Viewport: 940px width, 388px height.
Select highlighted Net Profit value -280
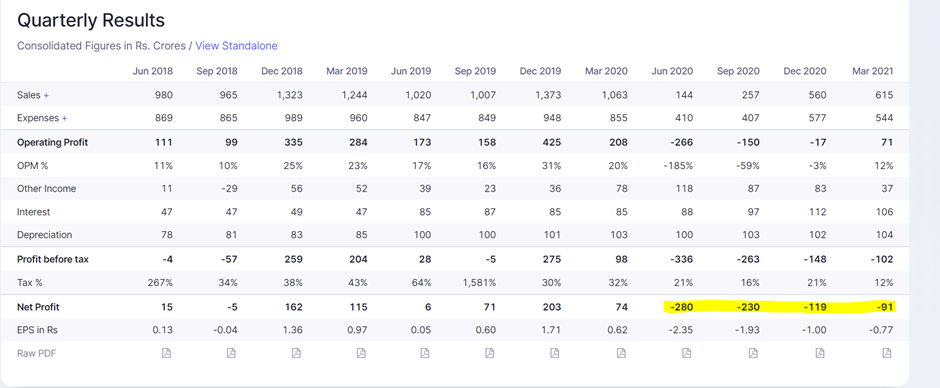click(x=682, y=307)
